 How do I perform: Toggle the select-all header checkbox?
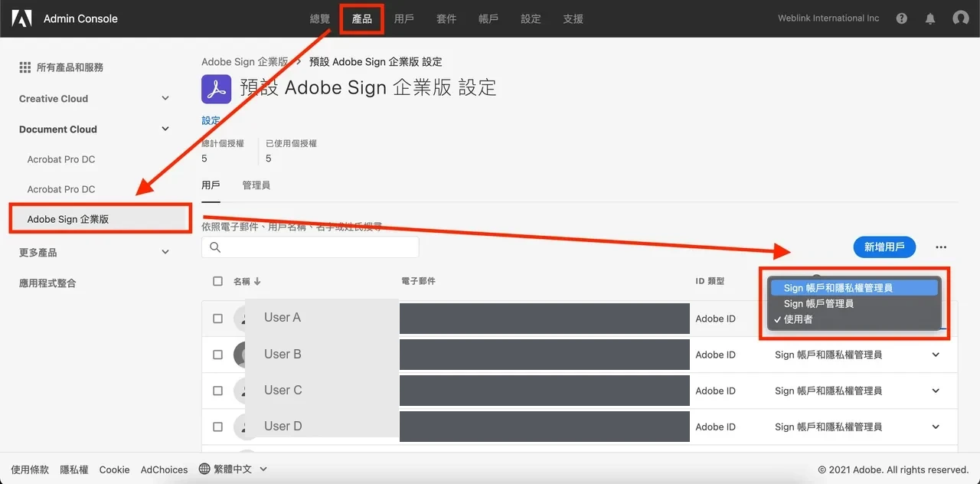coord(218,281)
